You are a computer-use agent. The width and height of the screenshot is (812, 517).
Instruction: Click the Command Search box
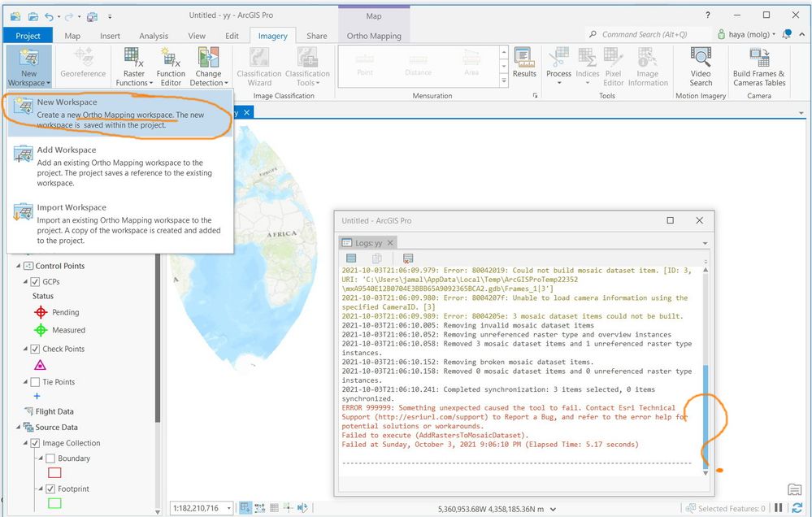pyautogui.click(x=649, y=34)
